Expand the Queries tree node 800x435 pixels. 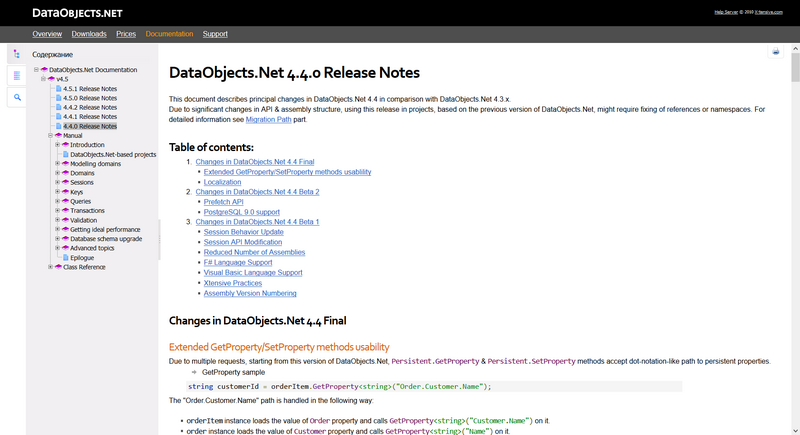(x=58, y=200)
